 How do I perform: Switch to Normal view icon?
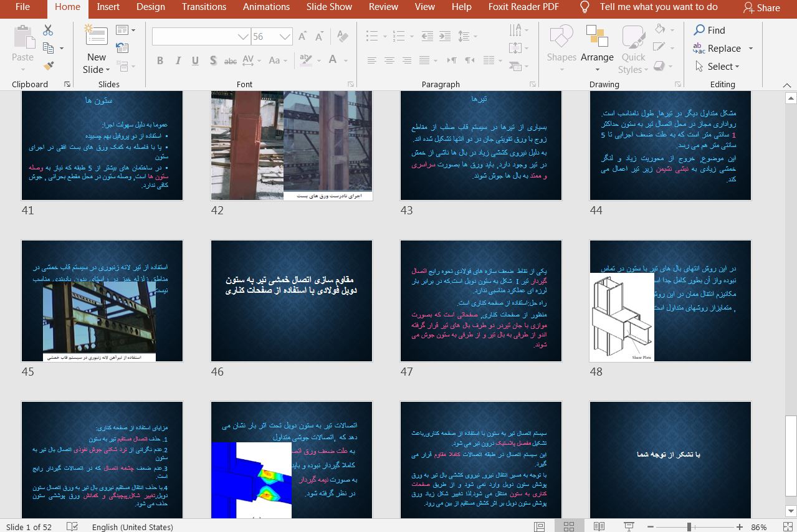pos(539,526)
